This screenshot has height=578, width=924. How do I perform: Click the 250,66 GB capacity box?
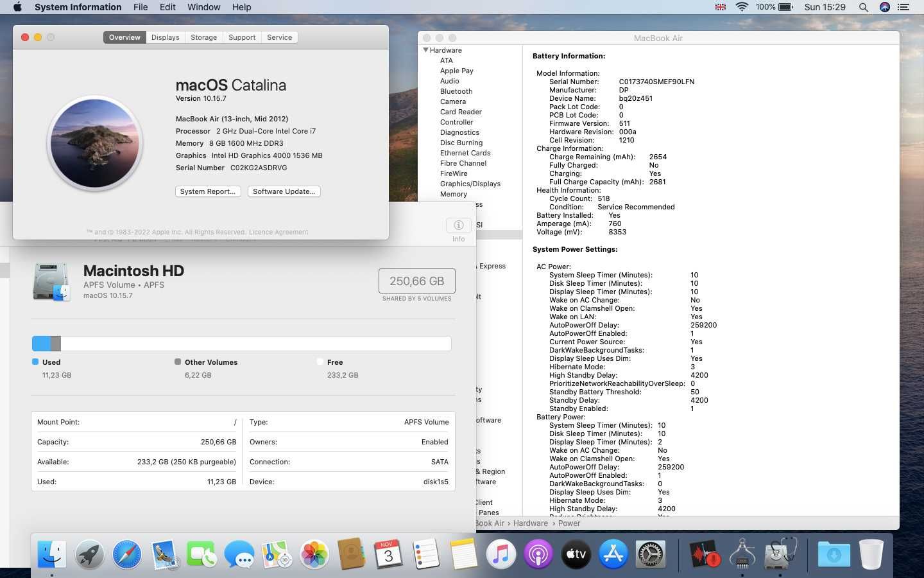(416, 281)
